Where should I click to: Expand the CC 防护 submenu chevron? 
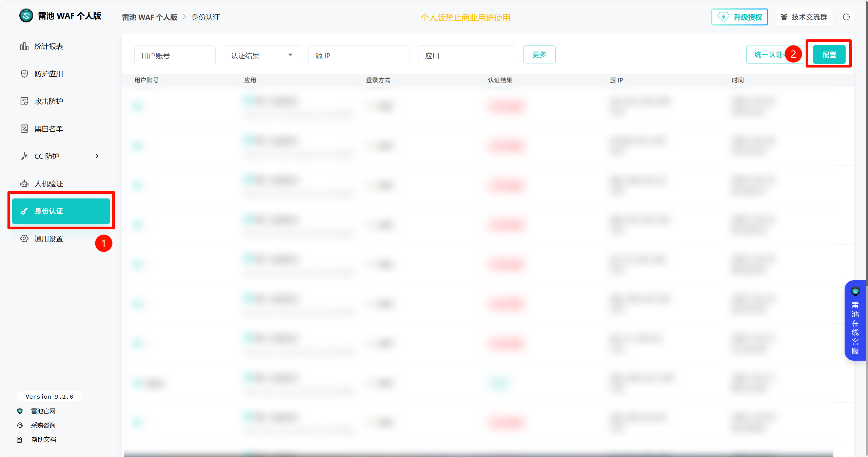(97, 156)
